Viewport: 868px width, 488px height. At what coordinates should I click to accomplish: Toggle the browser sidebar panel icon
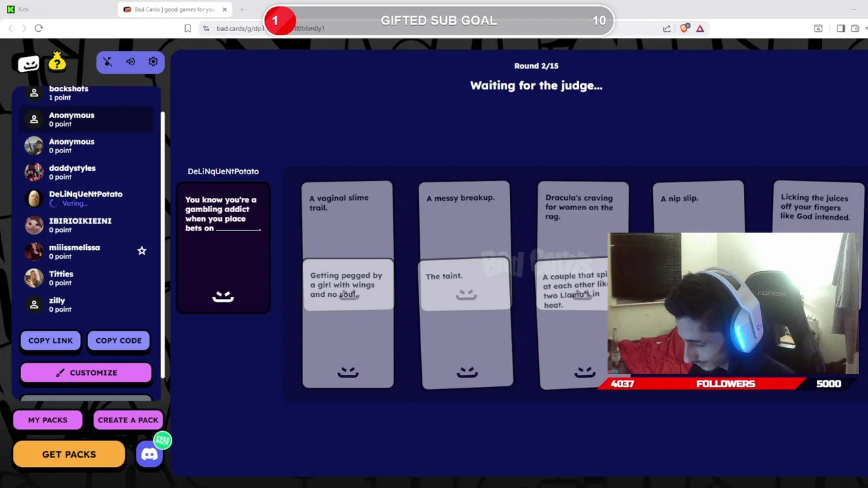pos(841,28)
